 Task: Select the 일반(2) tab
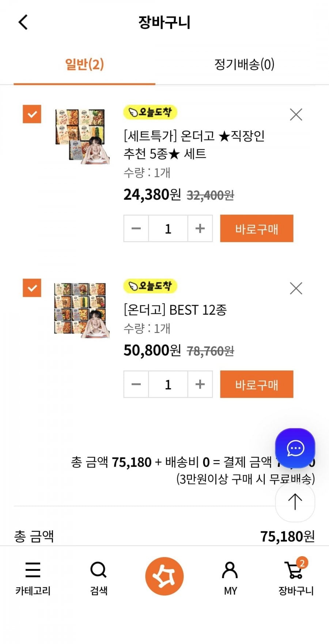click(84, 64)
